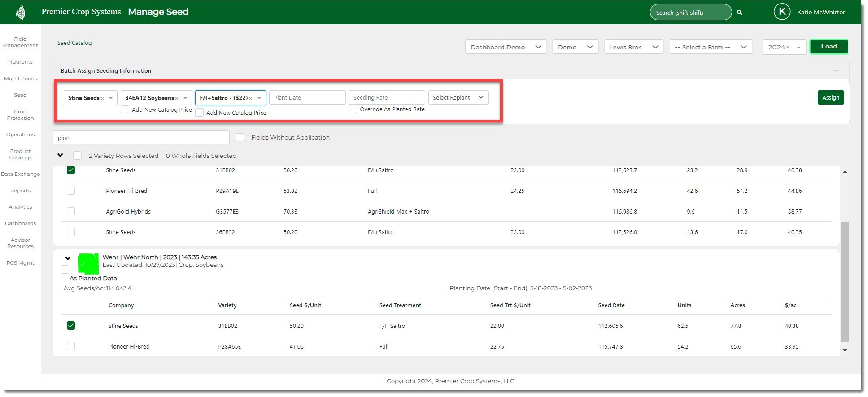
Task: Go to Product Catalogs in sidebar
Action: [20, 154]
